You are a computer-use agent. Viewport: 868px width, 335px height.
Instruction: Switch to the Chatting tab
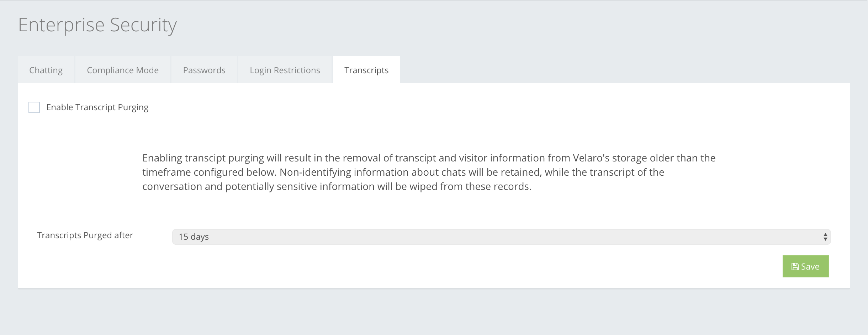click(x=46, y=70)
